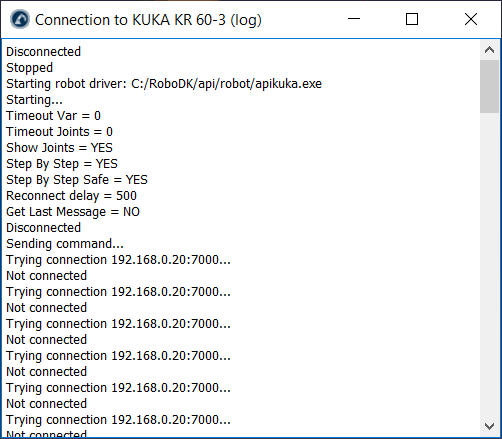Click the RoboDK icon in the title bar
Screen dimensions: 502x439
(20, 19)
